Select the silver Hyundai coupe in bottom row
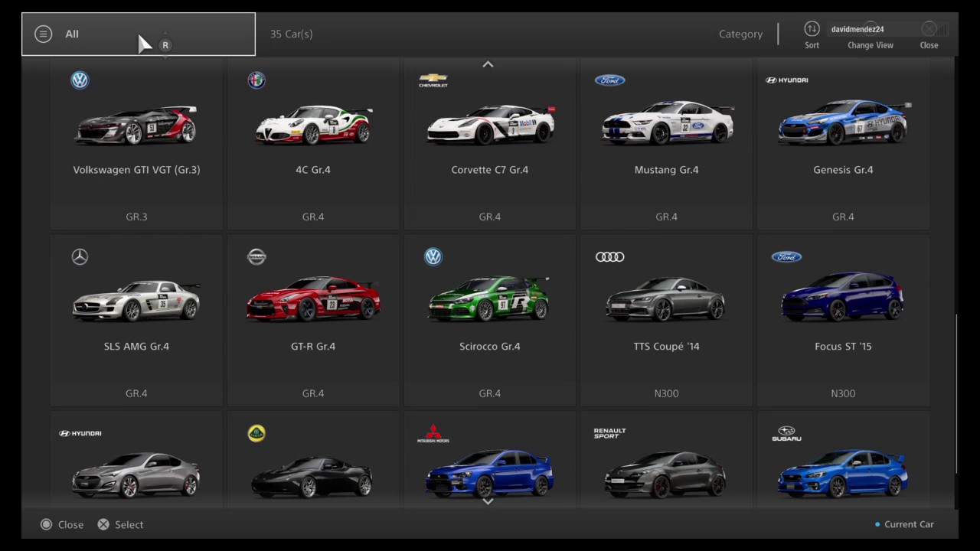 point(136,474)
